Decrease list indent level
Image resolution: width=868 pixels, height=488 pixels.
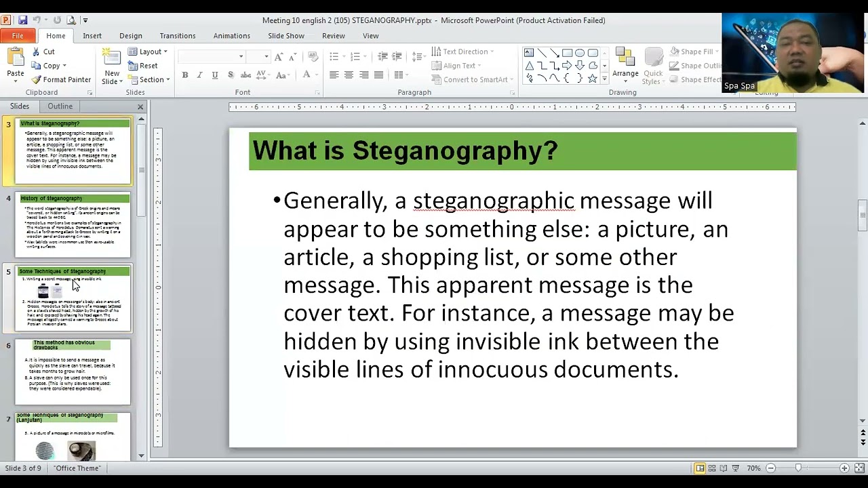pos(382,57)
